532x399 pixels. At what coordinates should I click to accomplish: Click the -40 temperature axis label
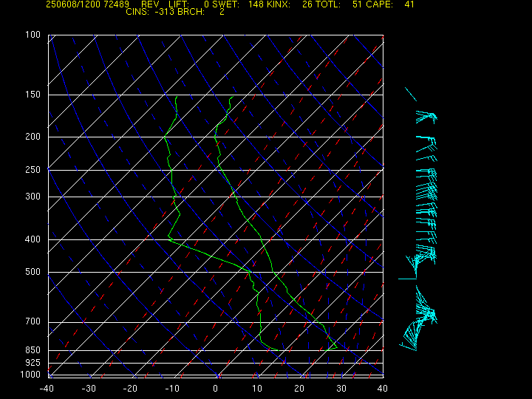pyautogui.click(x=47, y=389)
